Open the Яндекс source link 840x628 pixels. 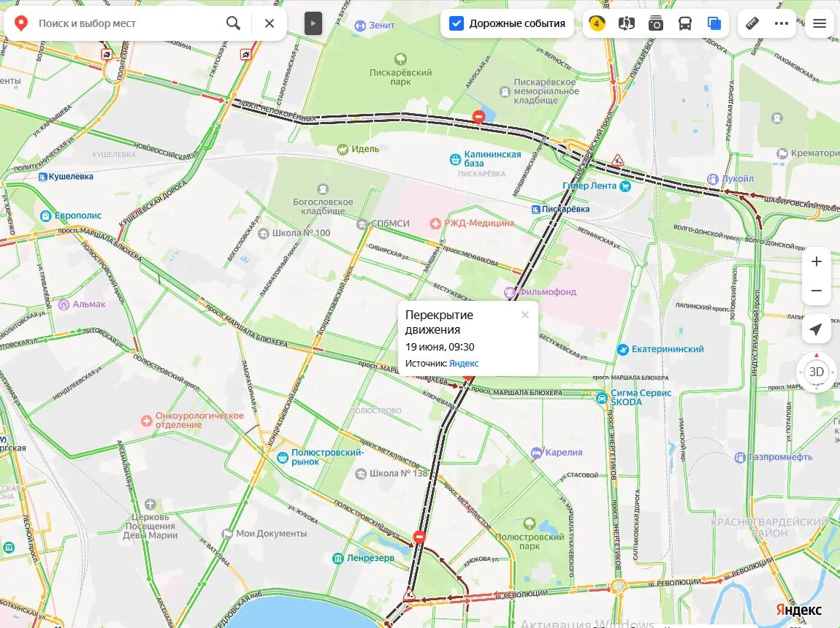pos(463,363)
